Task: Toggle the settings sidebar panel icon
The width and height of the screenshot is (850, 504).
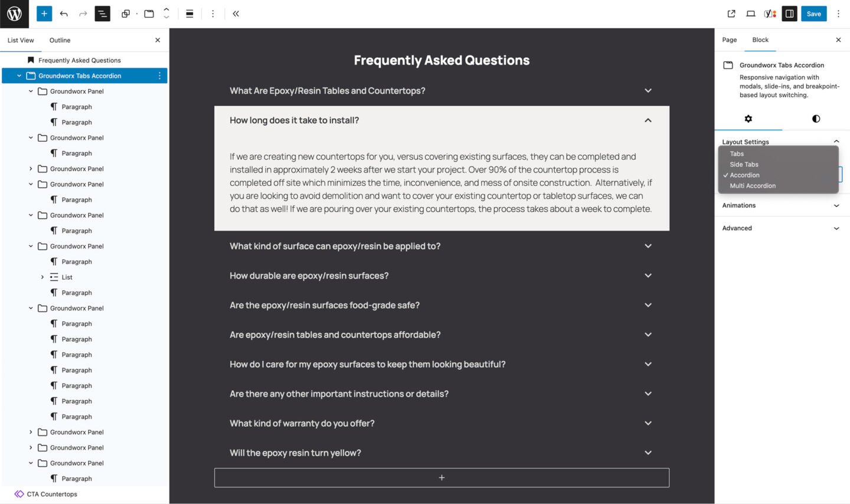Action: coord(789,14)
